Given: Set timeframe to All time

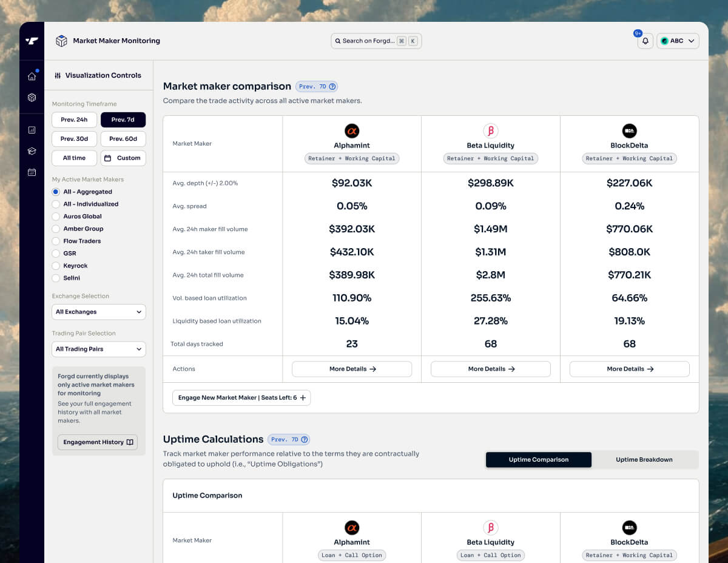Looking at the screenshot, I should (75, 158).
